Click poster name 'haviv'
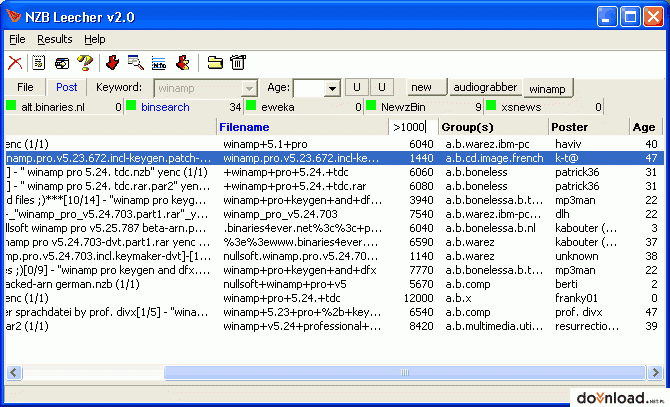 (x=568, y=144)
